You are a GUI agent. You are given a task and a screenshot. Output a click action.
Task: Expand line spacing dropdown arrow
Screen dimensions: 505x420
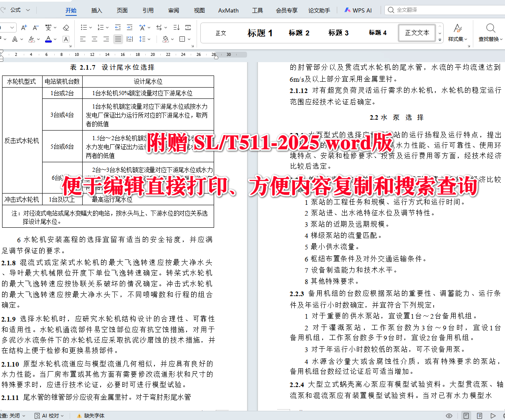pos(149,40)
